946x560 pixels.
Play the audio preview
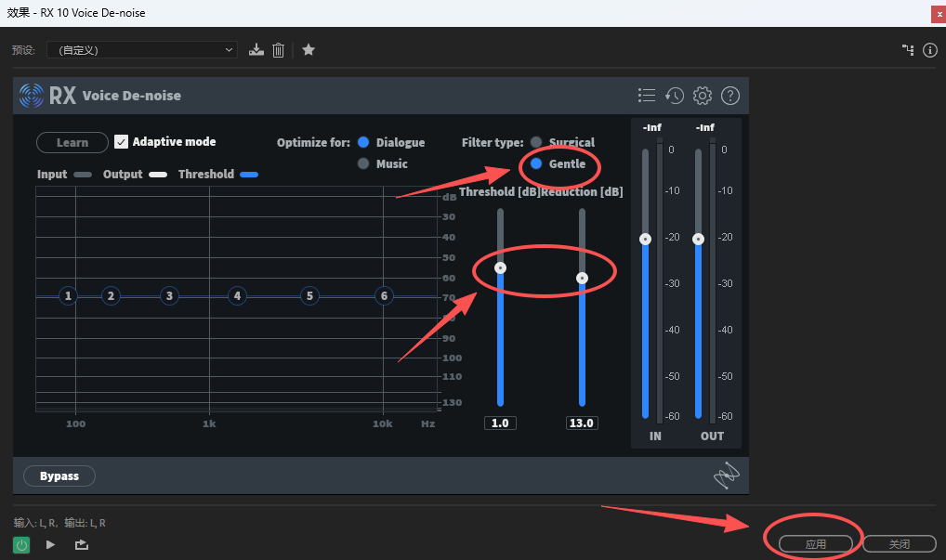click(x=51, y=545)
